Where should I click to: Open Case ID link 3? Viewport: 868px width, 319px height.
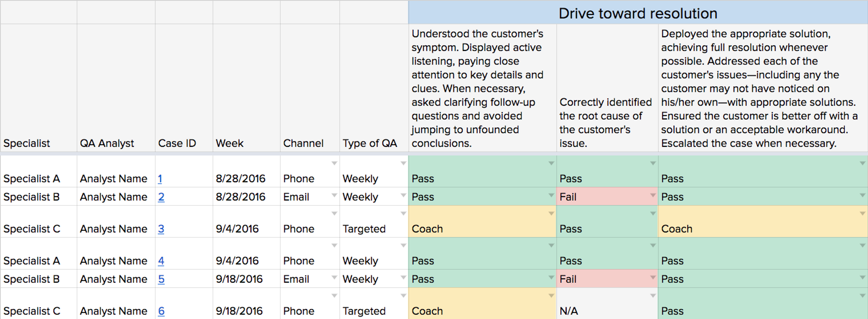[x=161, y=229]
